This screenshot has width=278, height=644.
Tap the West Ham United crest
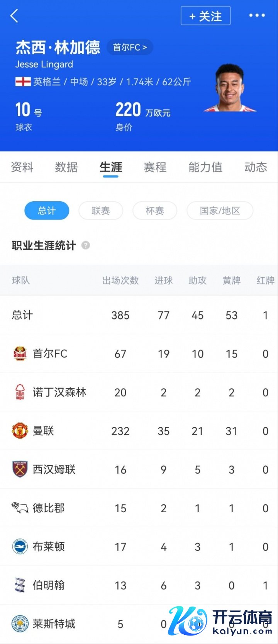pyautogui.click(x=20, y=469)
